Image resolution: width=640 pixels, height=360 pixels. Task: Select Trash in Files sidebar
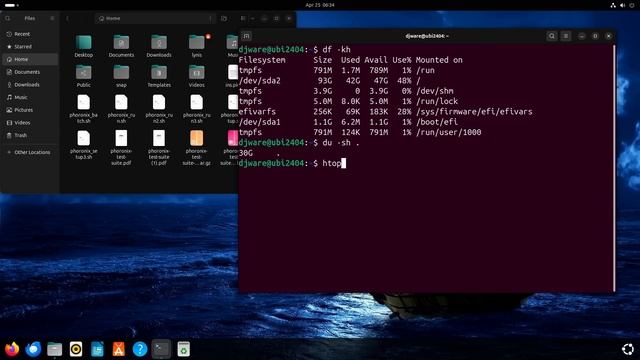30,135
